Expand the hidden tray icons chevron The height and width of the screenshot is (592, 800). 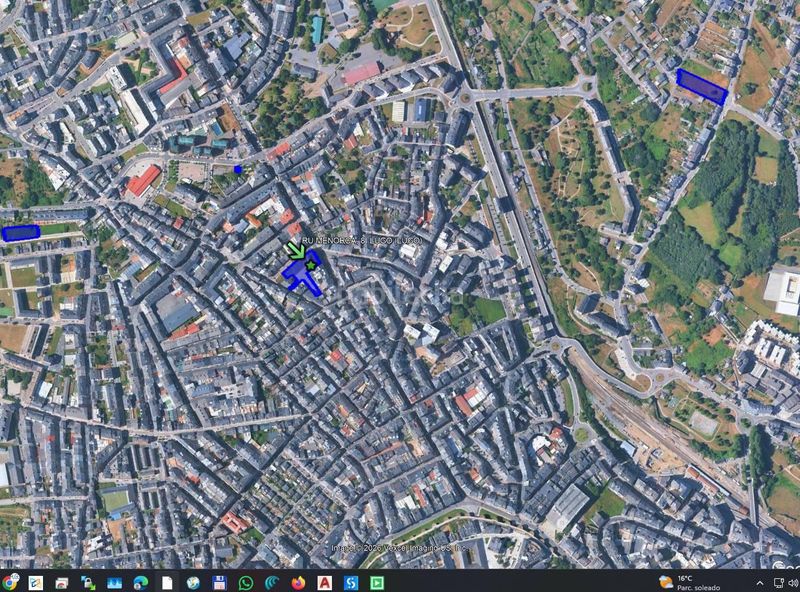[760, 583]
